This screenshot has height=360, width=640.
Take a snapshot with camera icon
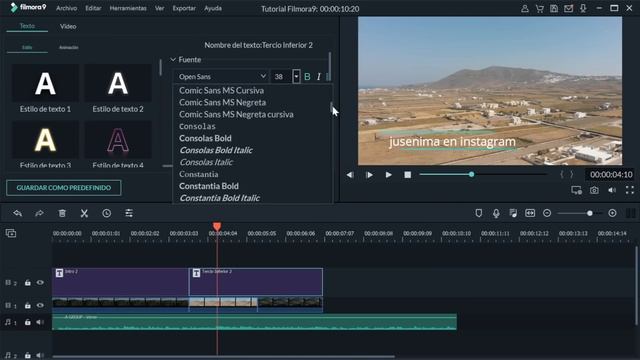[x=594, y=190]
